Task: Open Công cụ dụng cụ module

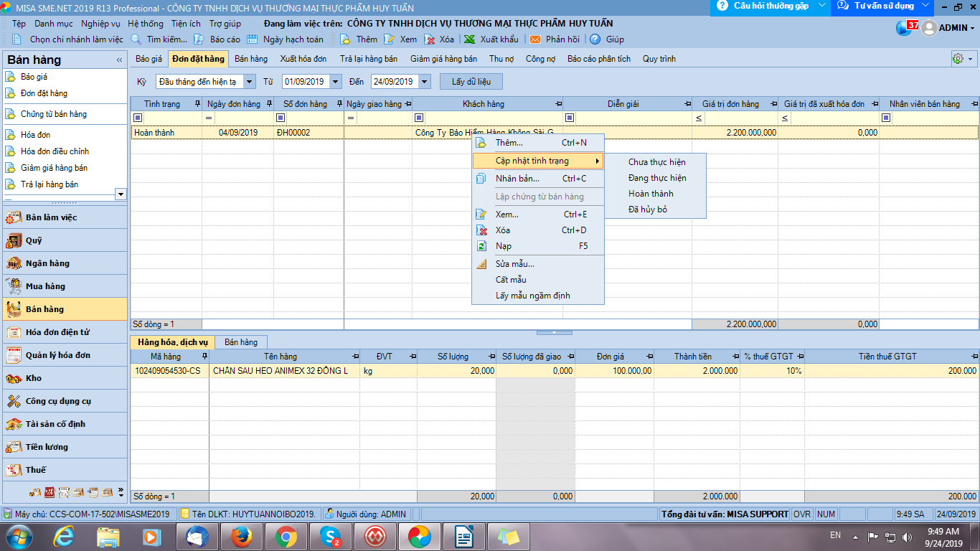Action: point(65,401)
